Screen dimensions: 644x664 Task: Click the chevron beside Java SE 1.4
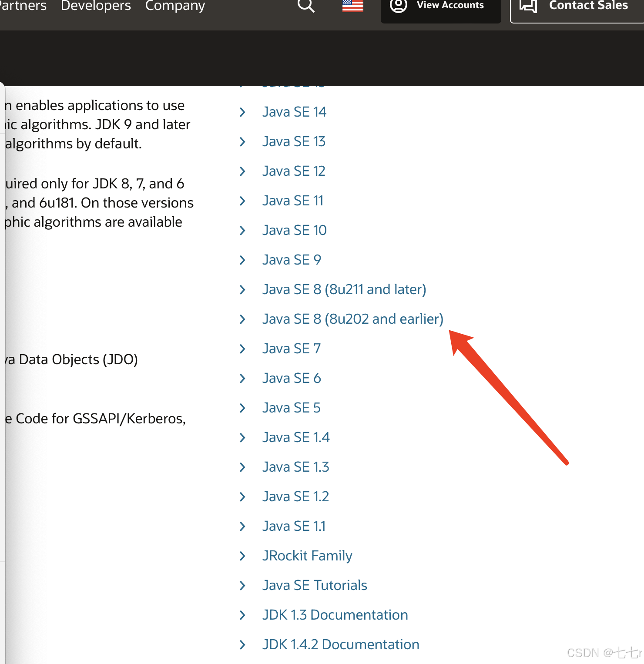(x=242, y=438)
